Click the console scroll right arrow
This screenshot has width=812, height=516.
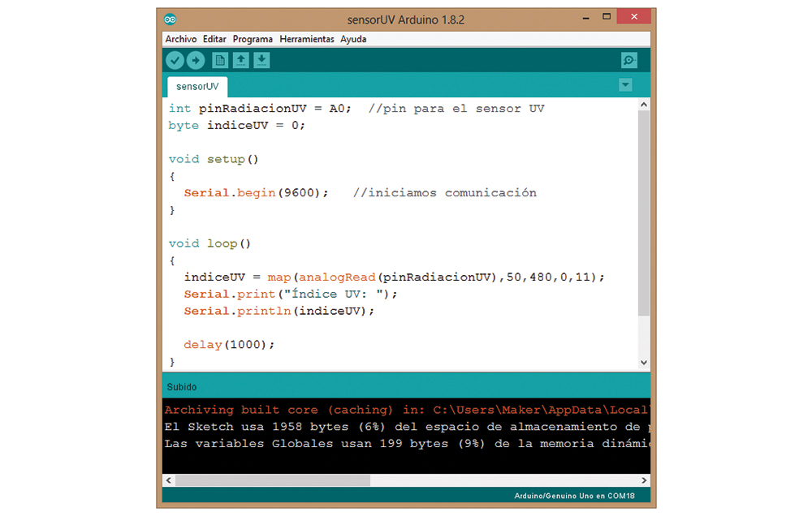[644, 480]
